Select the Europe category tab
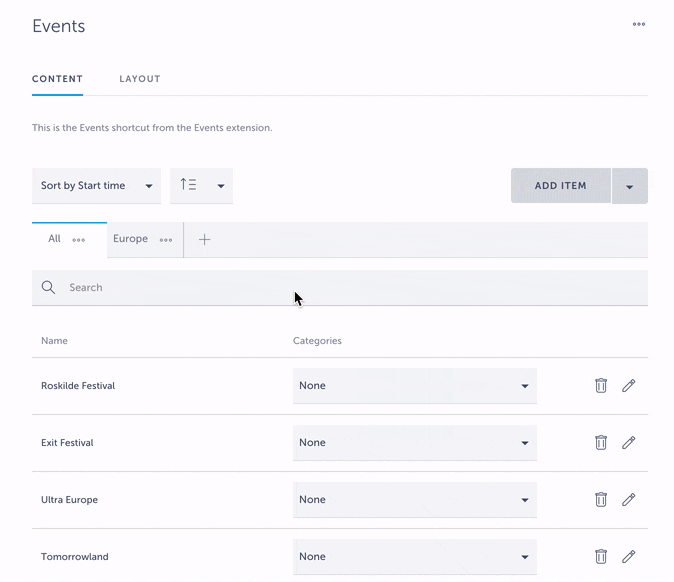 [x=130, y=239]
